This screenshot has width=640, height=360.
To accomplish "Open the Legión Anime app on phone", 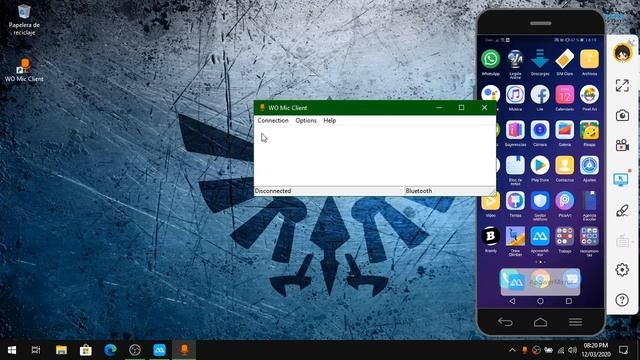I will 515,59.
